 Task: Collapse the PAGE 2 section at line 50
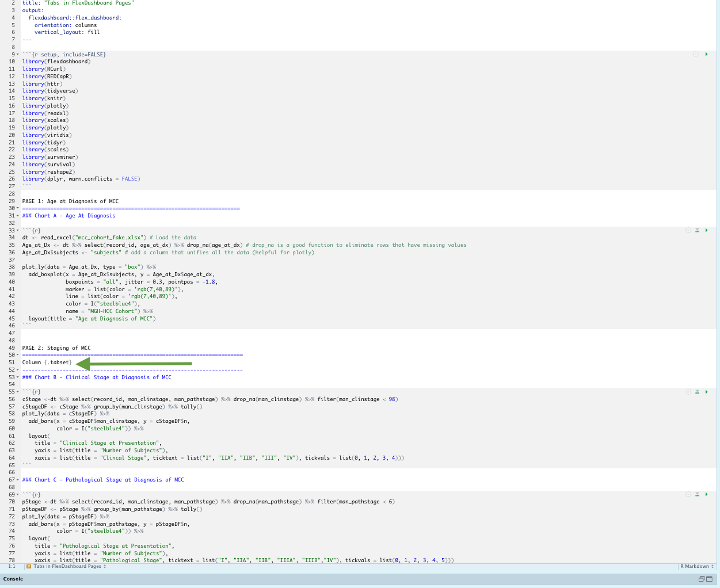[x=18, y=355]
